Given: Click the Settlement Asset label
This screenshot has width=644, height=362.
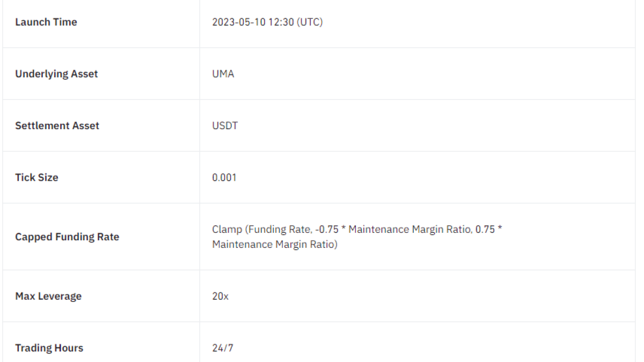Looking at the screenshot, I should pyautogui.click(x=57, y=125).
